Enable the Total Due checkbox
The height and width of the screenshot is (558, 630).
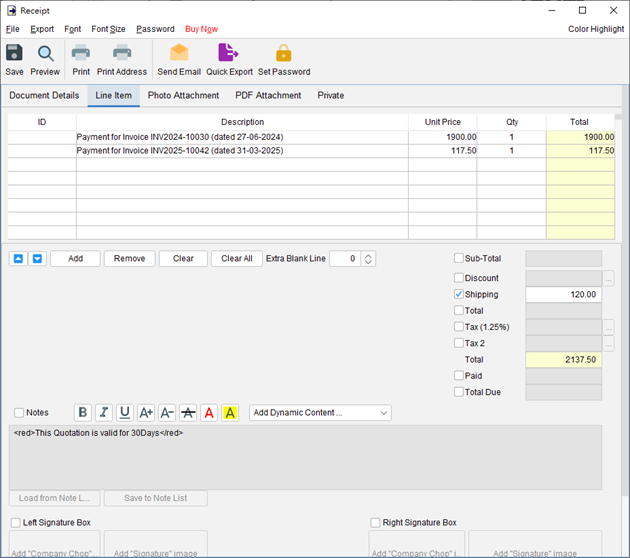(458, 392)
